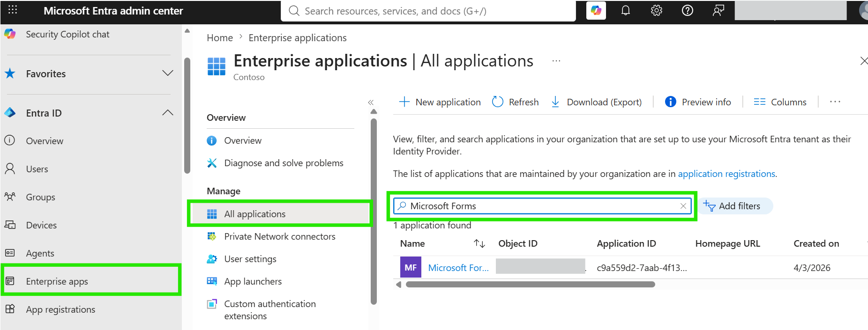Open the application registrations link

(x=726, y=174)
